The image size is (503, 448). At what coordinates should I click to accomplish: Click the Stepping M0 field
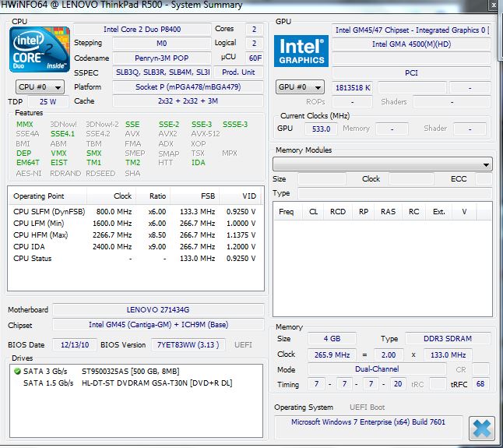[161, 44]
